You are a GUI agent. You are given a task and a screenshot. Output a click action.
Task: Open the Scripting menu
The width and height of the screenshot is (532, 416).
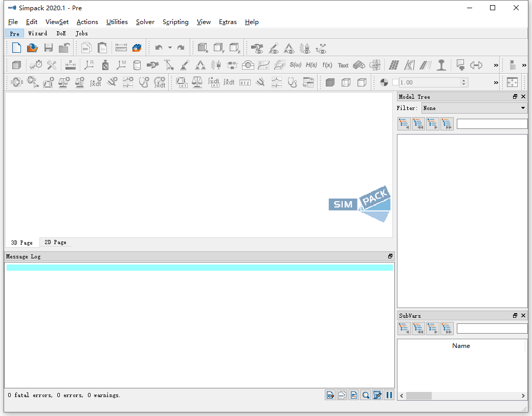(x=175, y=21)
